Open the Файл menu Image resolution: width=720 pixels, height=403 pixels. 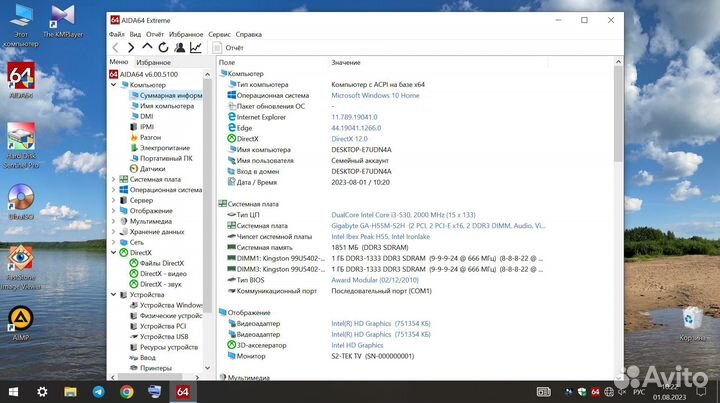click(x=117, y=33)
